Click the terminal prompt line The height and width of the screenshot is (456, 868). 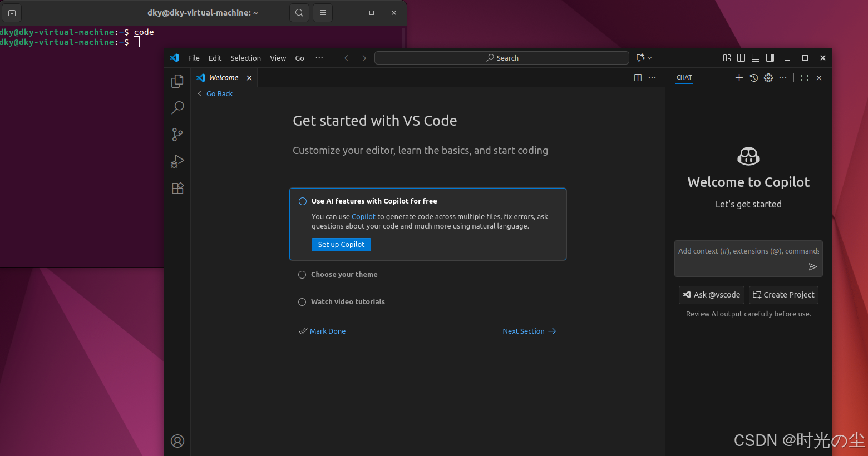click(x=70, y=42)
